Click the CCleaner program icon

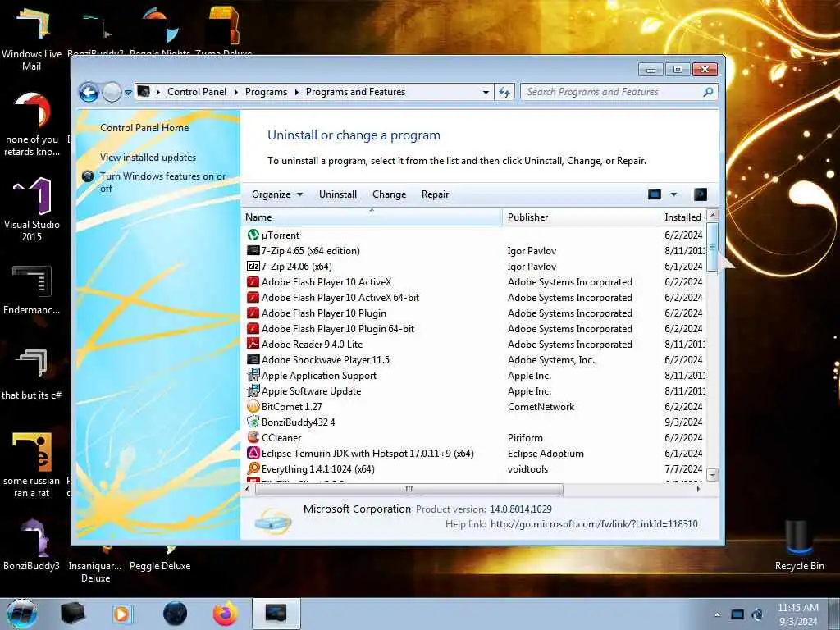click(x=253, y=437)
